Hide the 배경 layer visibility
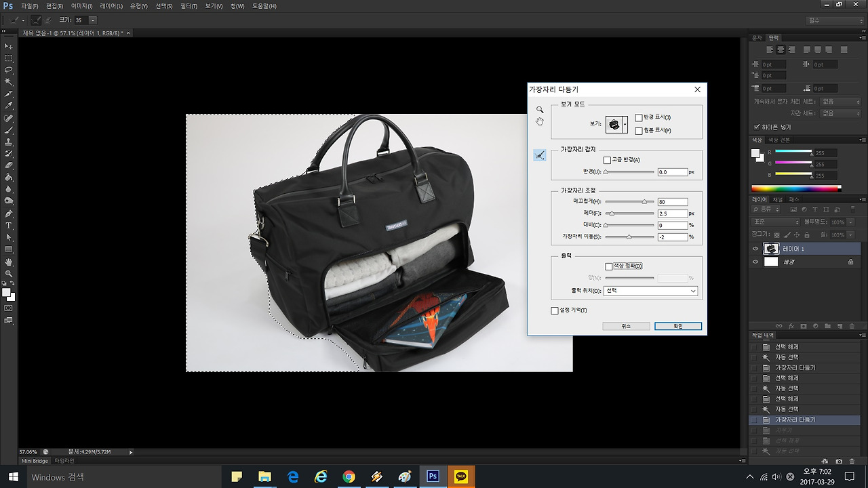Viewport: 868px width, 488px height. (x=755, y=262)
